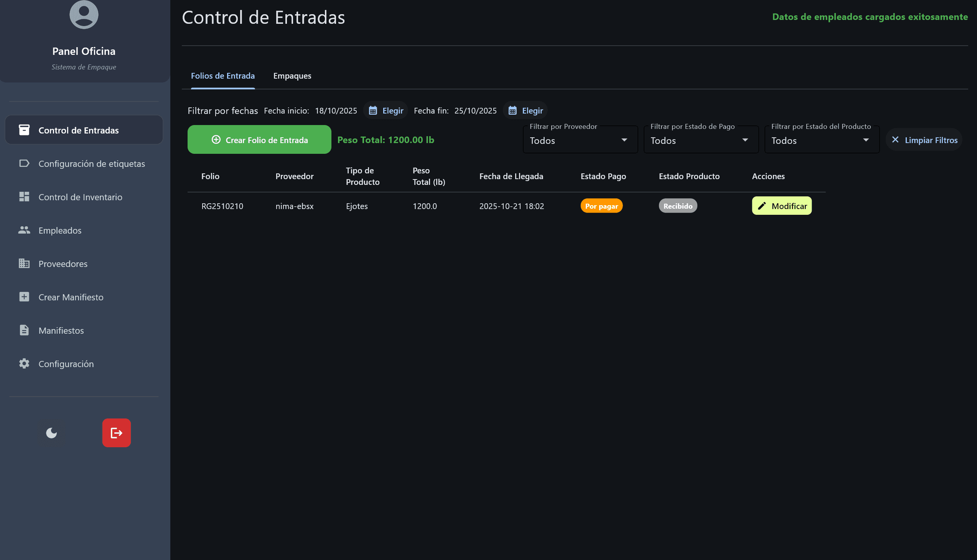Open Configuración from the sidebar
This screenshot has width=977, height=560.
click(x=66, y=364)
